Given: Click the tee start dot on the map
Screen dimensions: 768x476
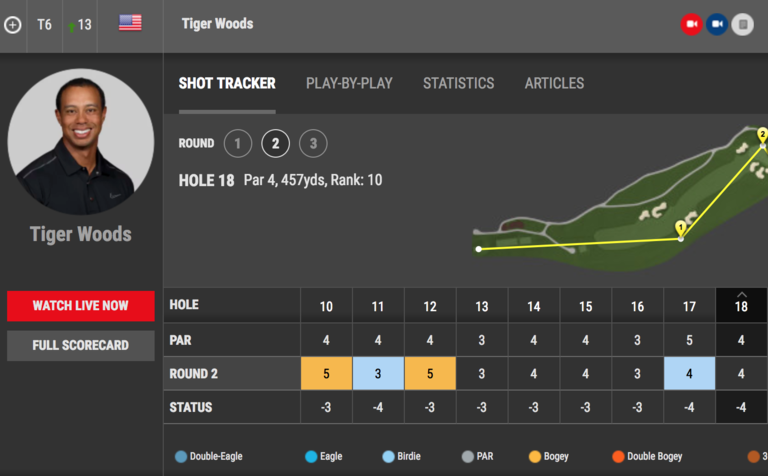Looking at the screenshot, I should pos(479,249).
